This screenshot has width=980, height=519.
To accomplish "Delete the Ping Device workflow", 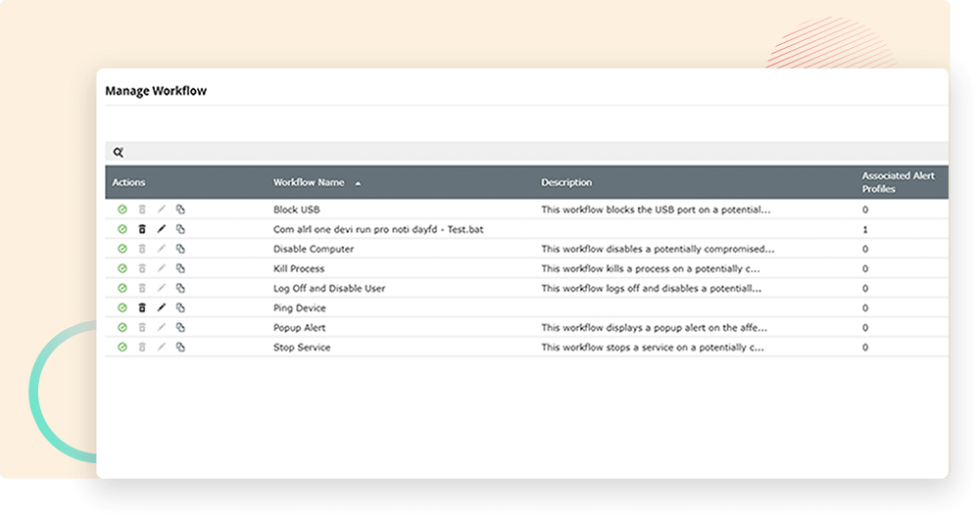I will point(142,307).
